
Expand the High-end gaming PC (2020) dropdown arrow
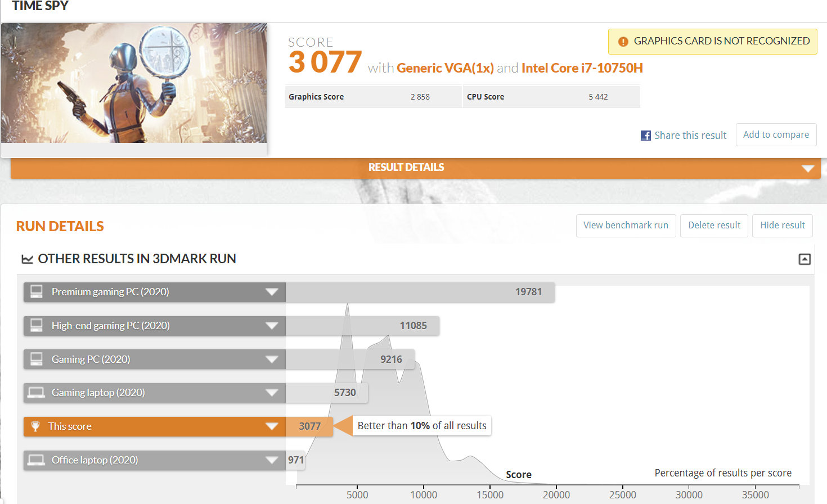(272, 326)
